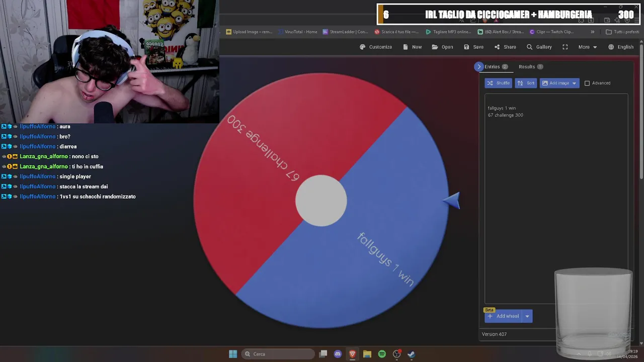Switch to the Results tab
Viewport: 644px width, 362px height.
pyautogui.click(x=531, y=66)
